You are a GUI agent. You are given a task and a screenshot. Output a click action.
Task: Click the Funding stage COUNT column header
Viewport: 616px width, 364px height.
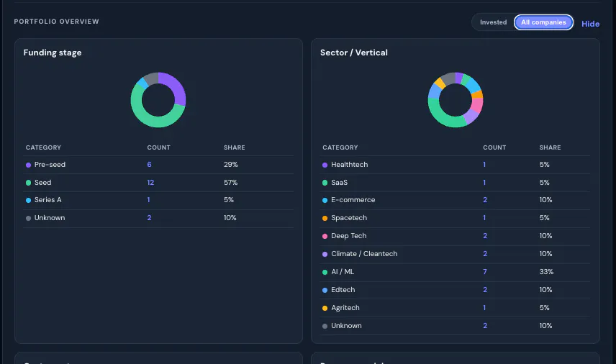coord(159,147)
